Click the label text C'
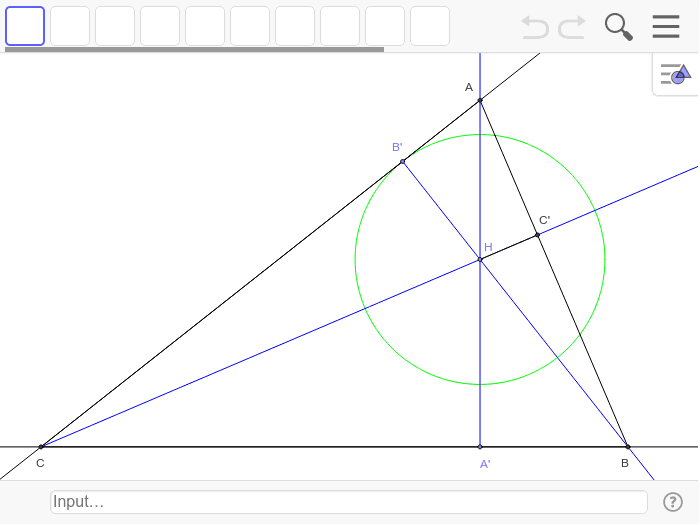This screenshot has height=525, width=700. coord(544,220)
